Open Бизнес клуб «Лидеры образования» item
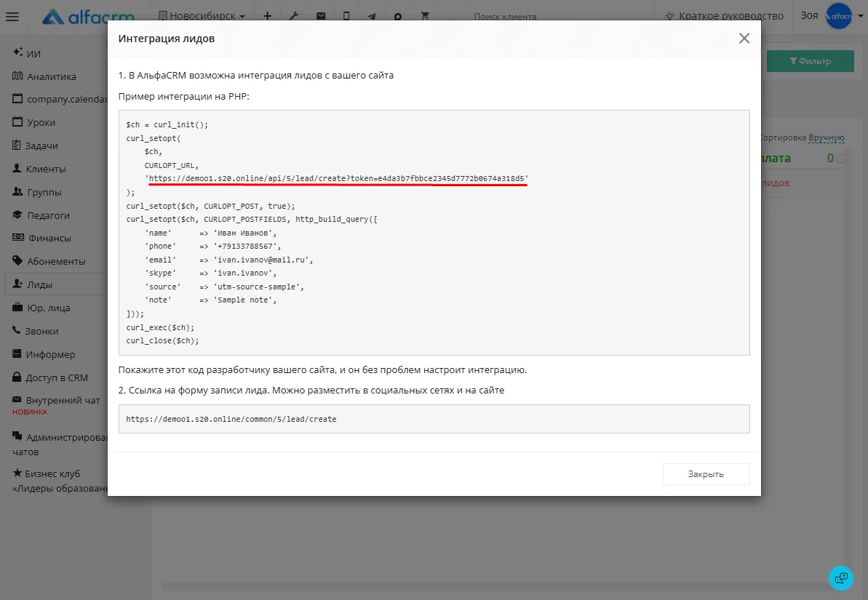Screen dimensions: 868x600 [x=60, y=481]
